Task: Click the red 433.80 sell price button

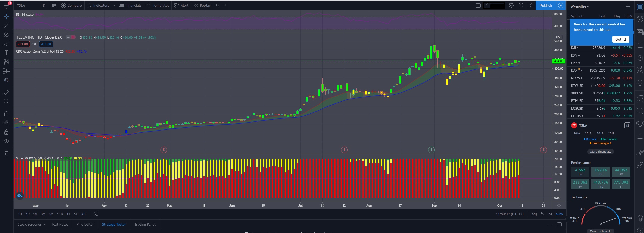Action: click(23, 44)
